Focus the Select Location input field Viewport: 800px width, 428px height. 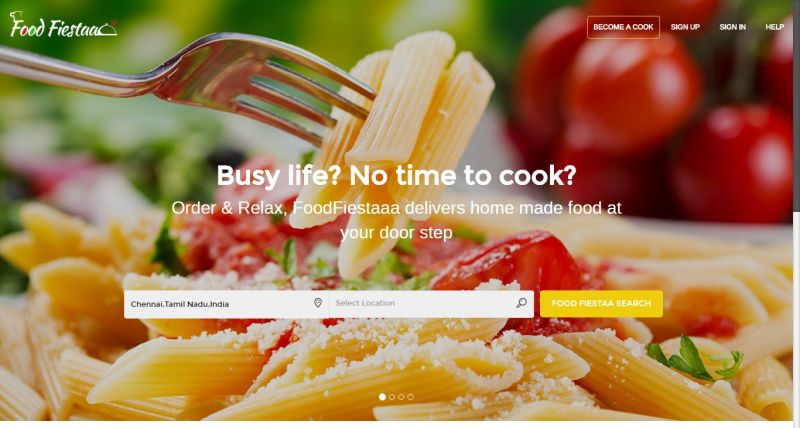[431, 304]
